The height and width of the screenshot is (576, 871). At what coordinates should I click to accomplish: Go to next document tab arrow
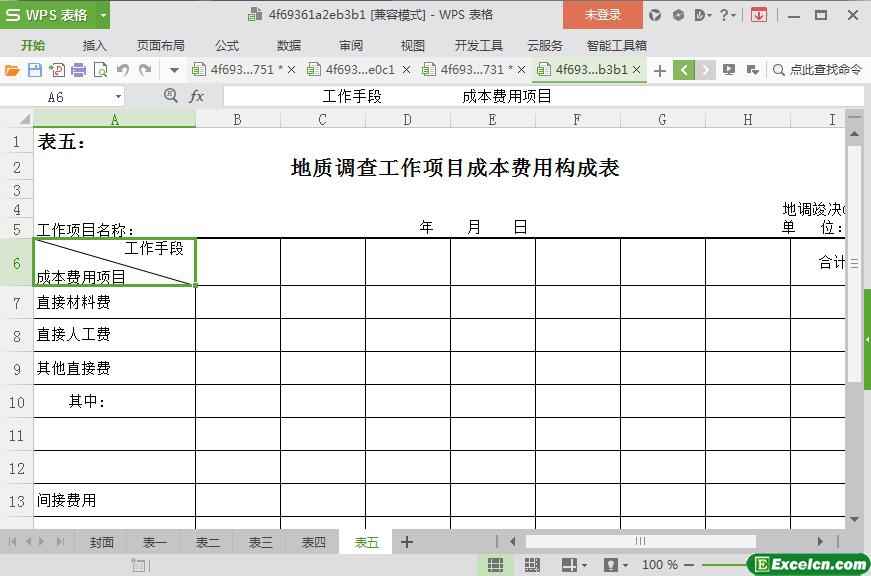pyautogui.click(x=705, y=70)
